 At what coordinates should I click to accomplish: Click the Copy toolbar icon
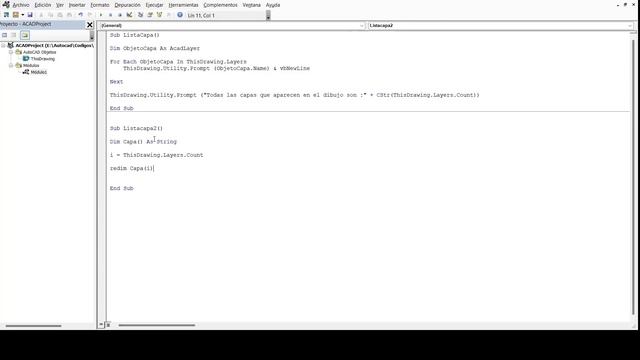tap(50, 15)
